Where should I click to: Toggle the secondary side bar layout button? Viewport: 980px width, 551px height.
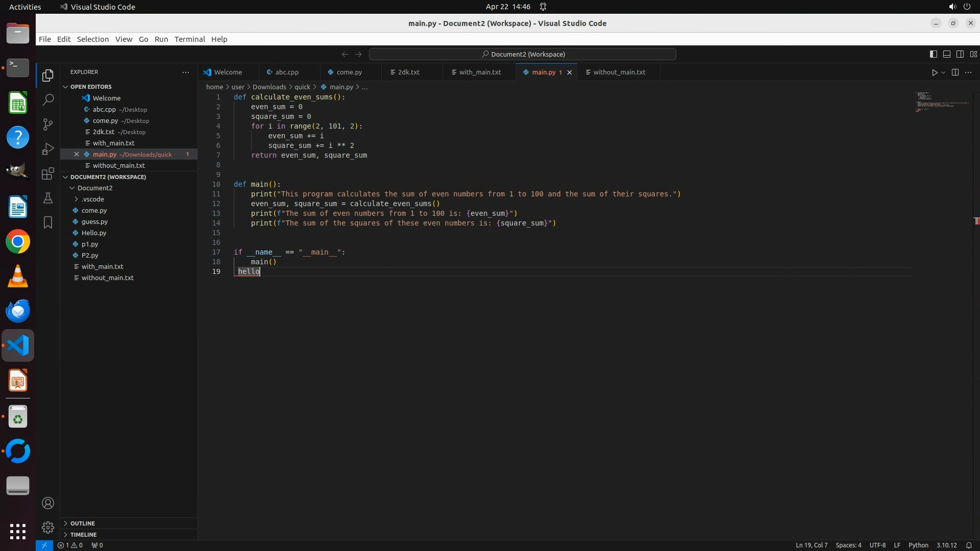coord(960,54)
